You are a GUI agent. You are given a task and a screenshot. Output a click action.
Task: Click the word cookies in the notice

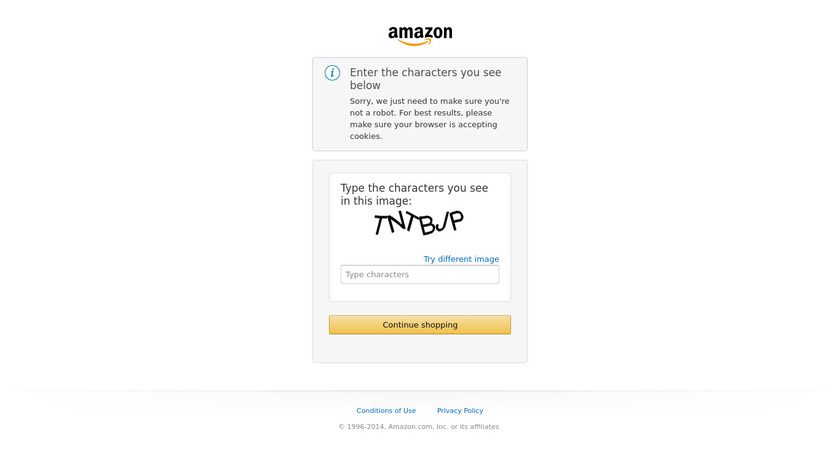coord(365,136)
